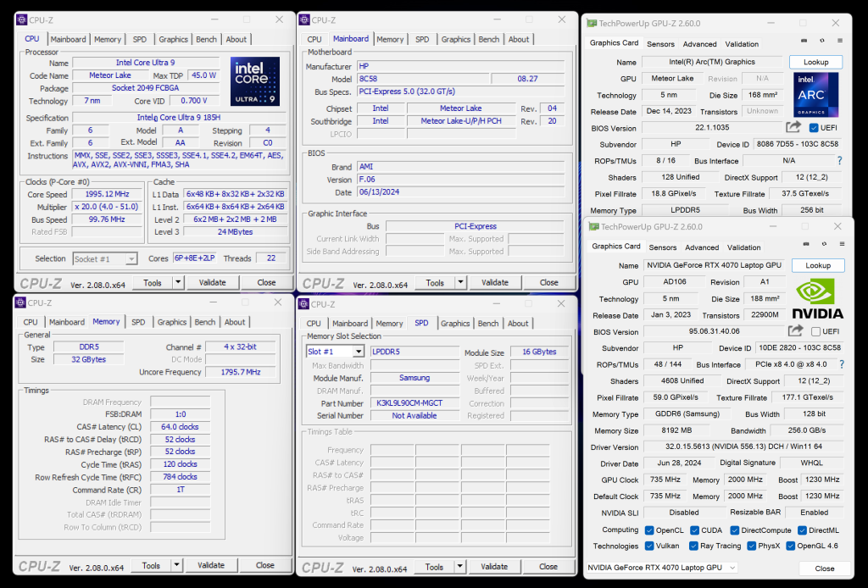This screenshot has height=588, width=868.
Task: Switch to the Graphics tab in the CPU-Z Motherboard window
Action: pos(456,39)
